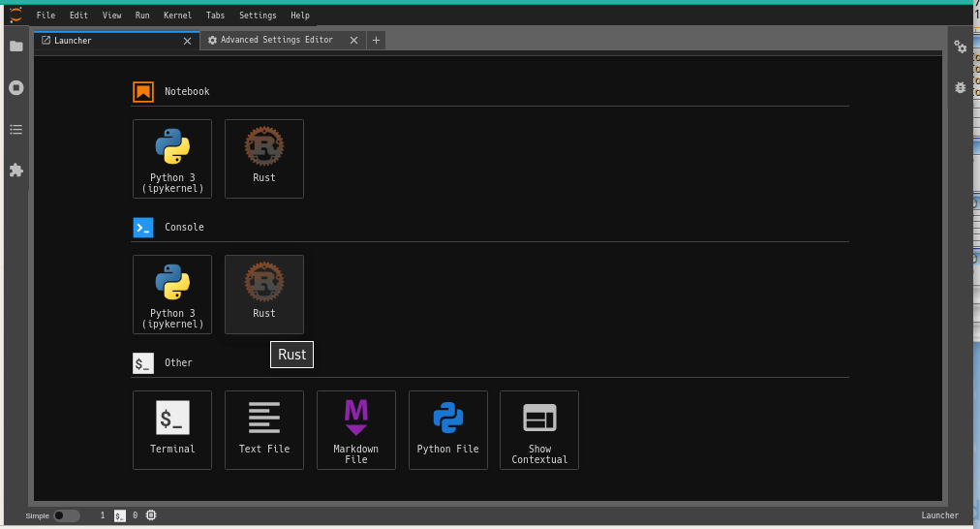Close the Advanced Settings Editor tab

[x=353, y=40]
